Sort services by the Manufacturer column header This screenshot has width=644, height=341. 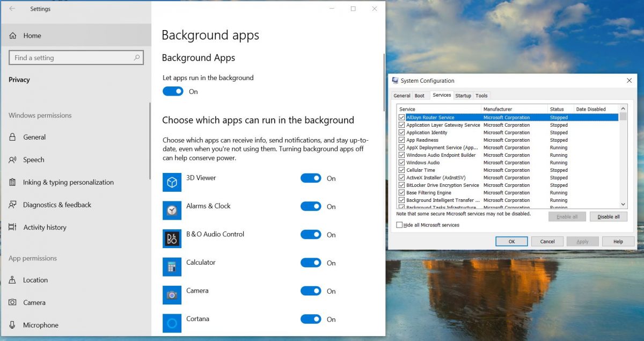tap(515, 109)
